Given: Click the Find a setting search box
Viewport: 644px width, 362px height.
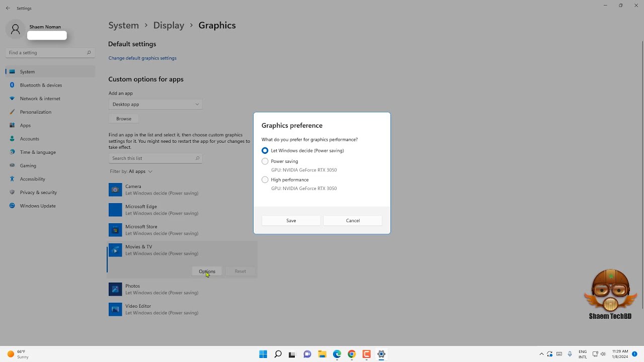Looking at the screenshot, I should tap(50, 52).
